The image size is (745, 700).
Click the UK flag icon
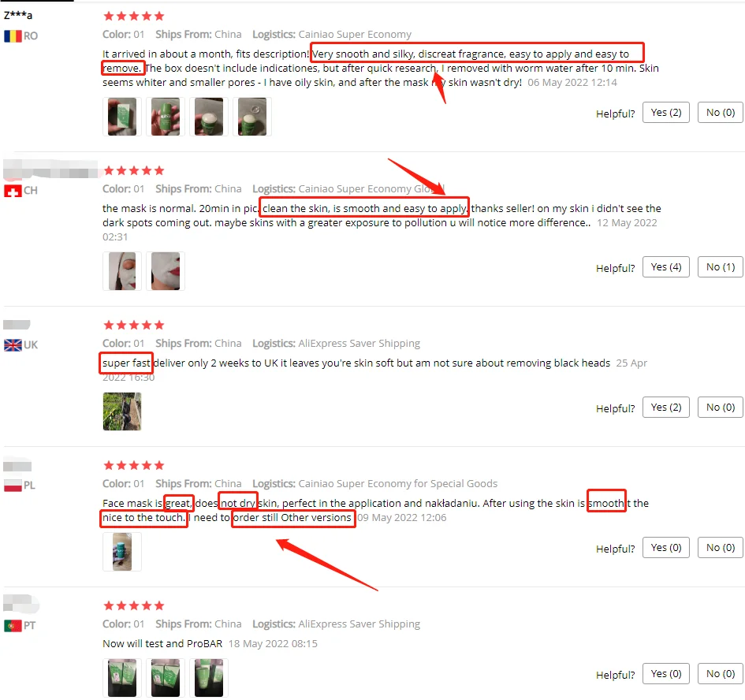pos(13,345)
